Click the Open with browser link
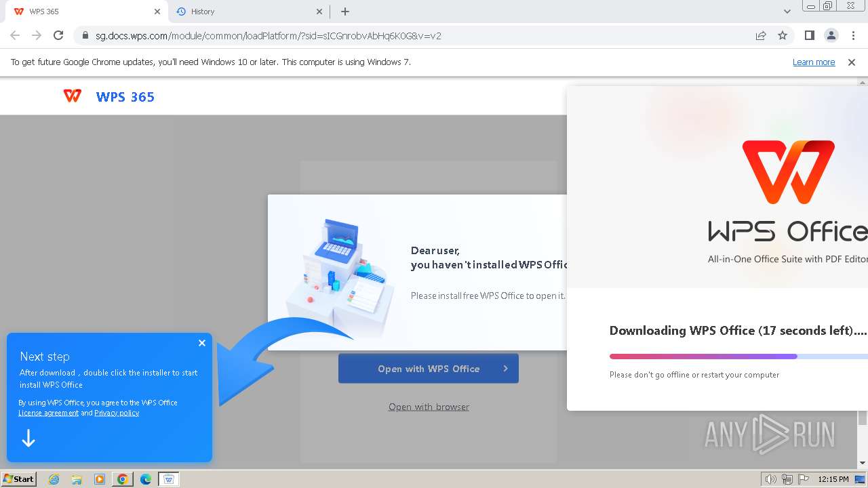868x488 pixels. click(x=429, y=407)
